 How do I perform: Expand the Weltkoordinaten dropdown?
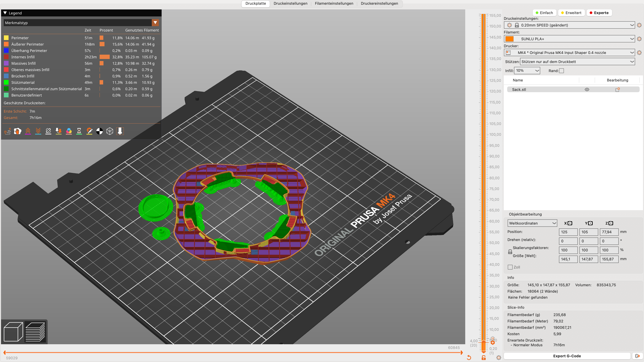pos(532,223)
